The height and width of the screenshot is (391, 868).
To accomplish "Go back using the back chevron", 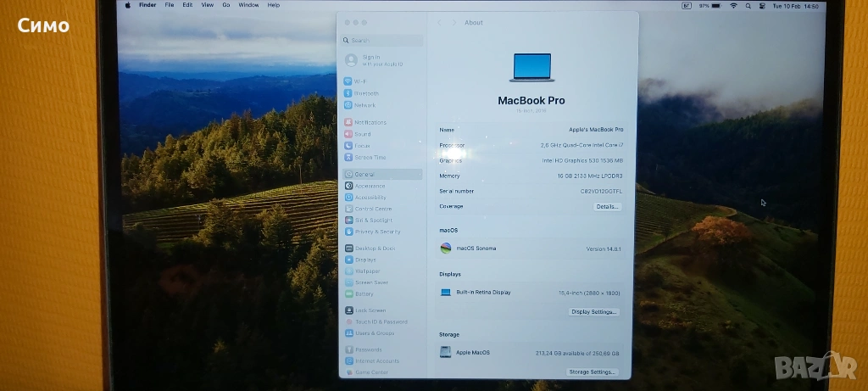I will pos(439,23).
